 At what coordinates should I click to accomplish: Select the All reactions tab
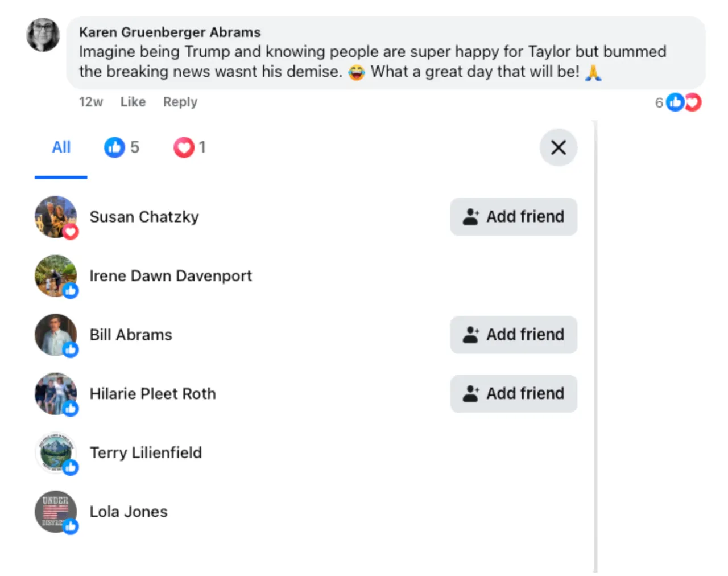tap(61, 147)
